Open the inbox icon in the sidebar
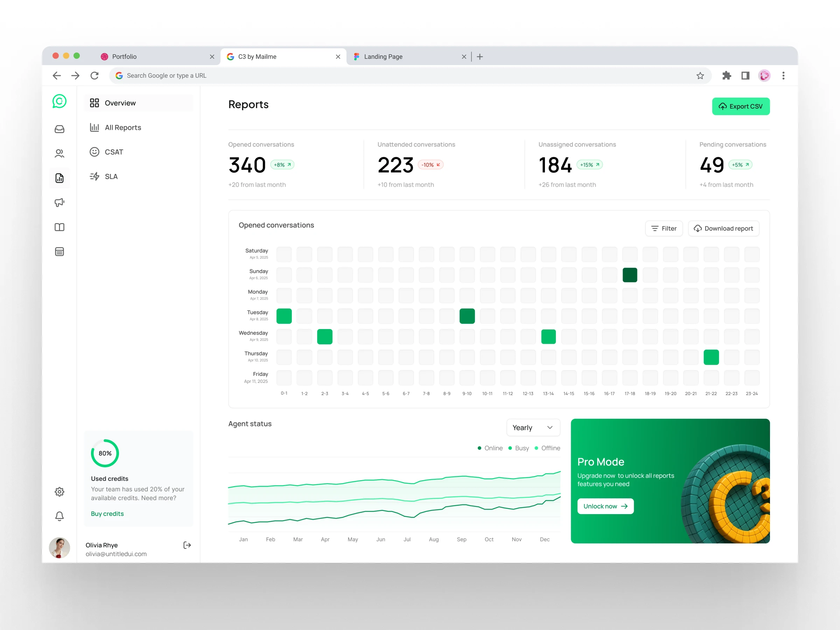Screen dimensions: 840x630 (59, 129)
